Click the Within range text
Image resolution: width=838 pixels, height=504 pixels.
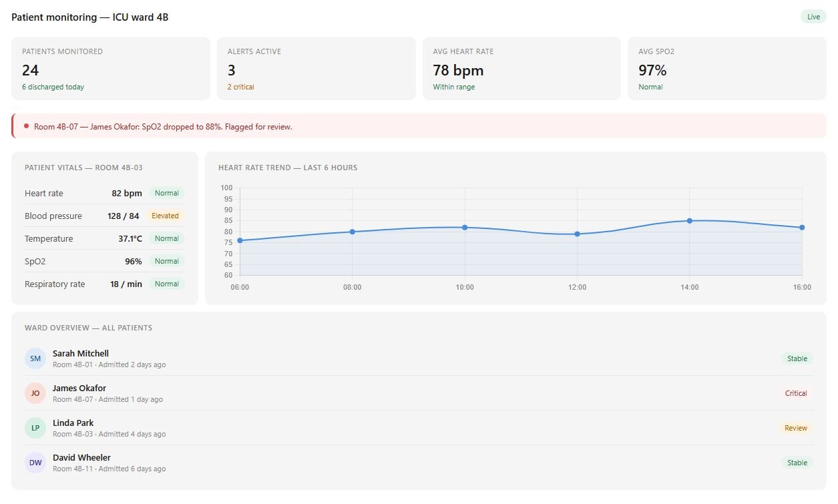[x=454, y=87]
